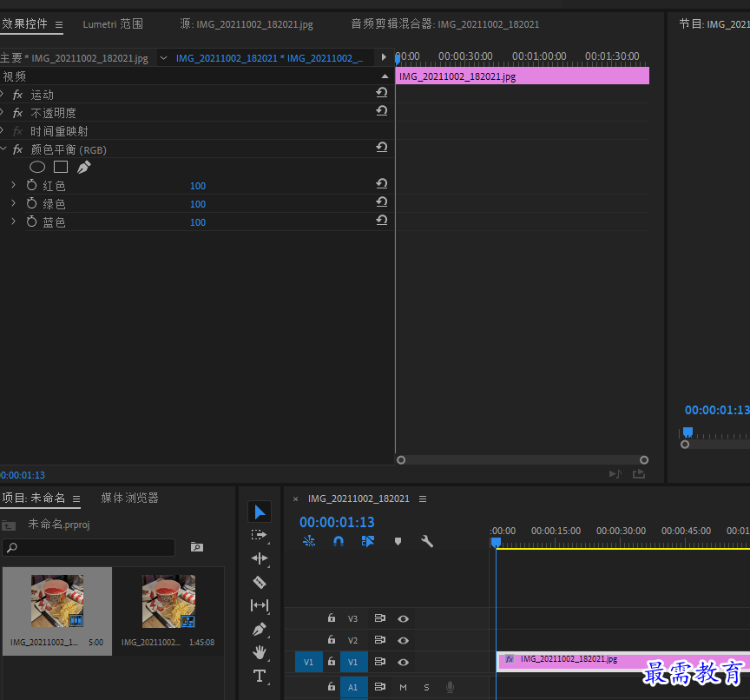The height and width of the screenshot is (700, 750).
Task: Open 项目 panel menu icon
Action: click(x=76, y=499)
